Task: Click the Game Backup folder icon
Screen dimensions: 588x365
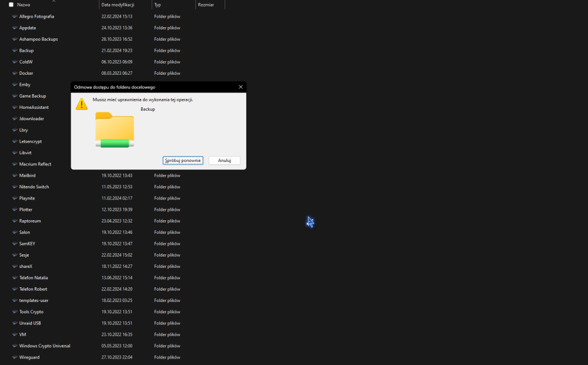Action: pos(15,96)
